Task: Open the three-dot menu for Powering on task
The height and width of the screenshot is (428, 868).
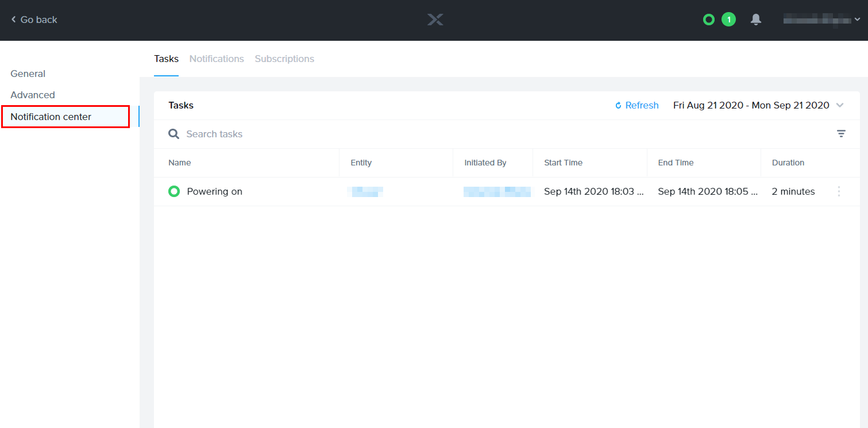Action: coord(839,191)
